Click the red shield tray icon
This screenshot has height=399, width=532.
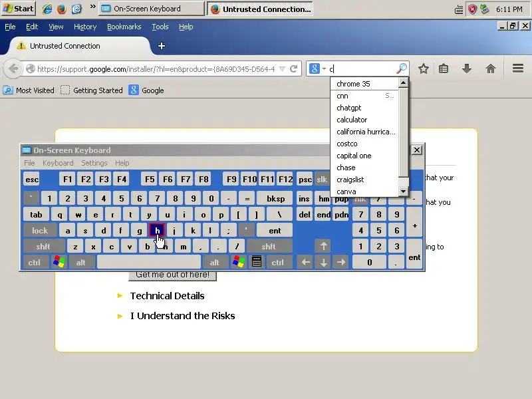point(472,9)
